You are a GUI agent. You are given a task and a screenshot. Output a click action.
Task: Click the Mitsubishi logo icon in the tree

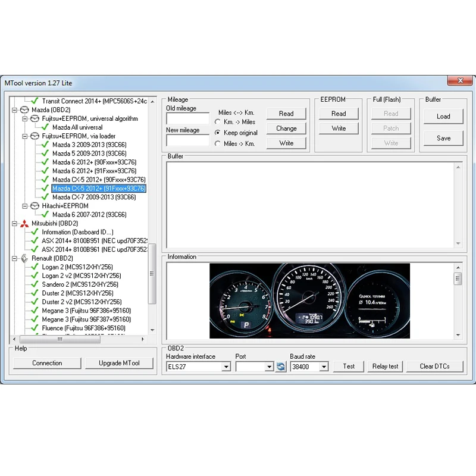point(24,224)
